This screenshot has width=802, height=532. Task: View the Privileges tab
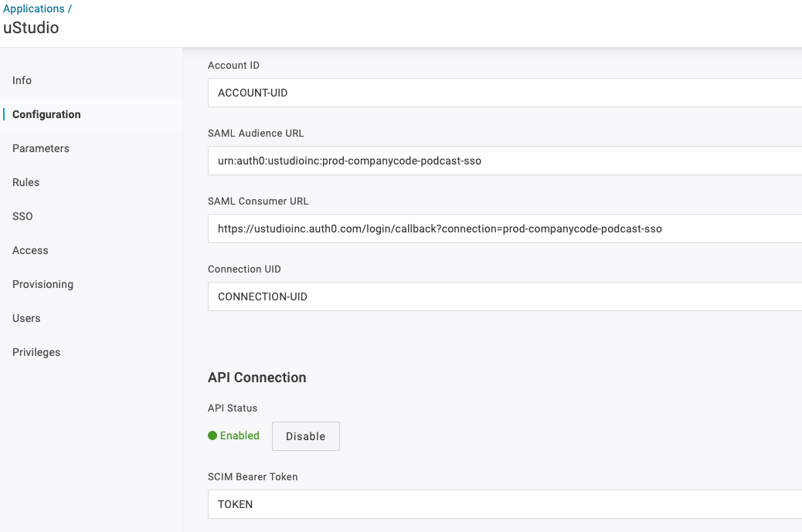(x=36, y=352)
